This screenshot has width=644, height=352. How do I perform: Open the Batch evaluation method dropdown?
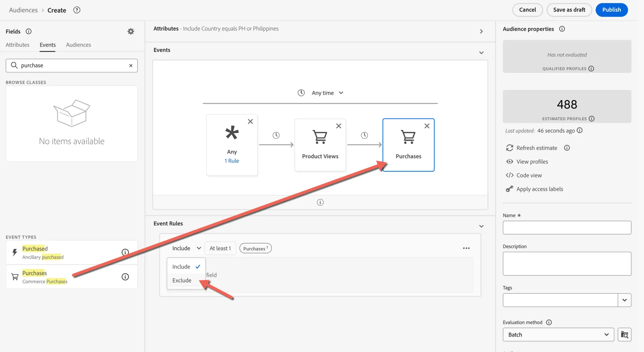point(558,335)
